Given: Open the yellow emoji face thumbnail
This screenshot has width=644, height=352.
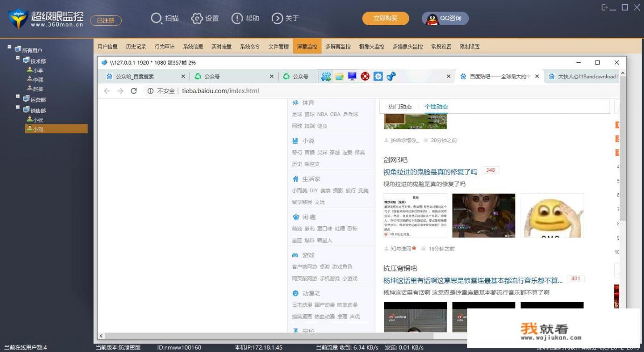Looking at the screenshot, I should click(x=552, y=216).
